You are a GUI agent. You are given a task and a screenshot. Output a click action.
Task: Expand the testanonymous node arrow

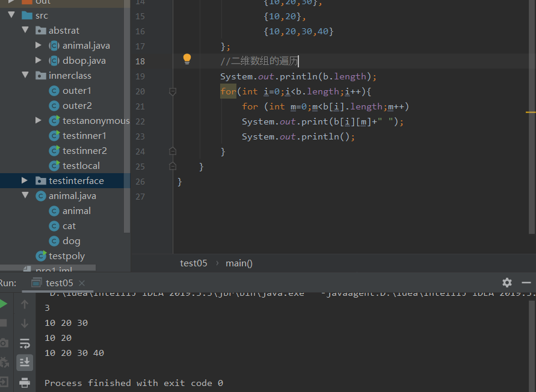click(x=39, y=120)
